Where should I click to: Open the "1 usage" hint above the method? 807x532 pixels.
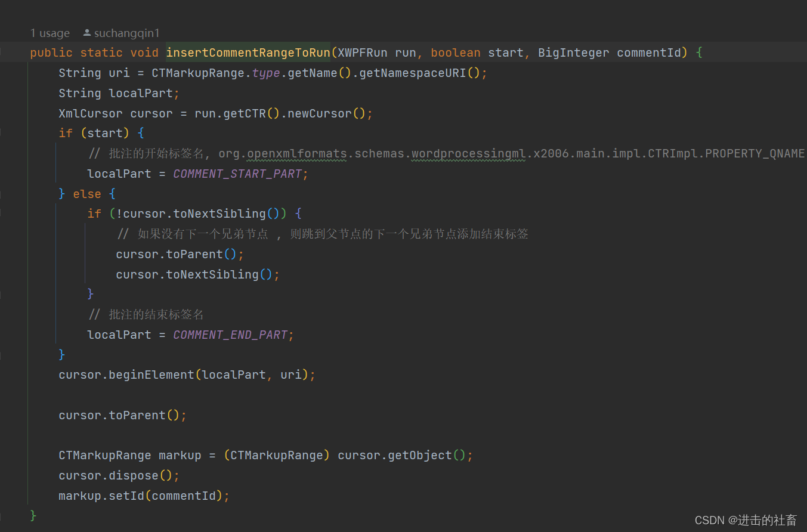coord(50,33)
